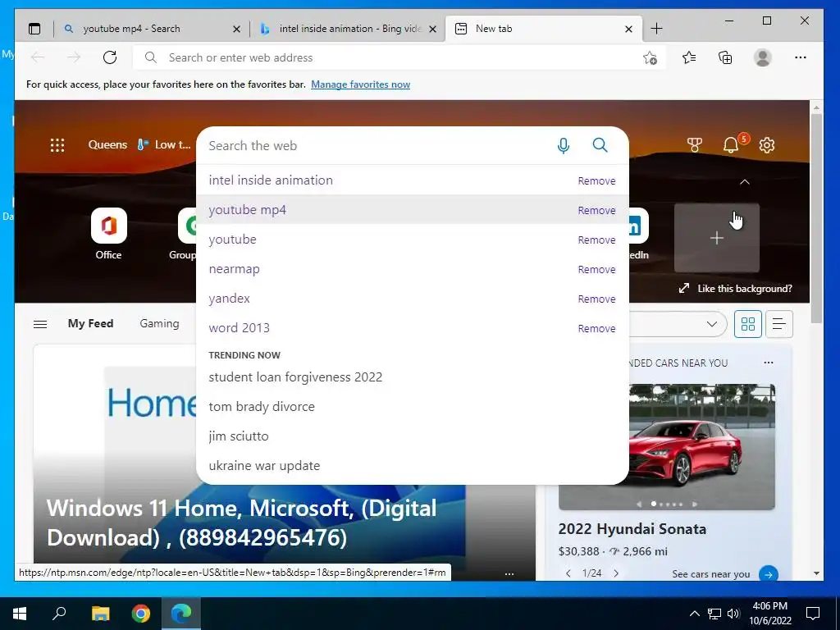Open the volume speaker tray icon
This screenshot has width=840, height=630.
(x=733, y=614)
